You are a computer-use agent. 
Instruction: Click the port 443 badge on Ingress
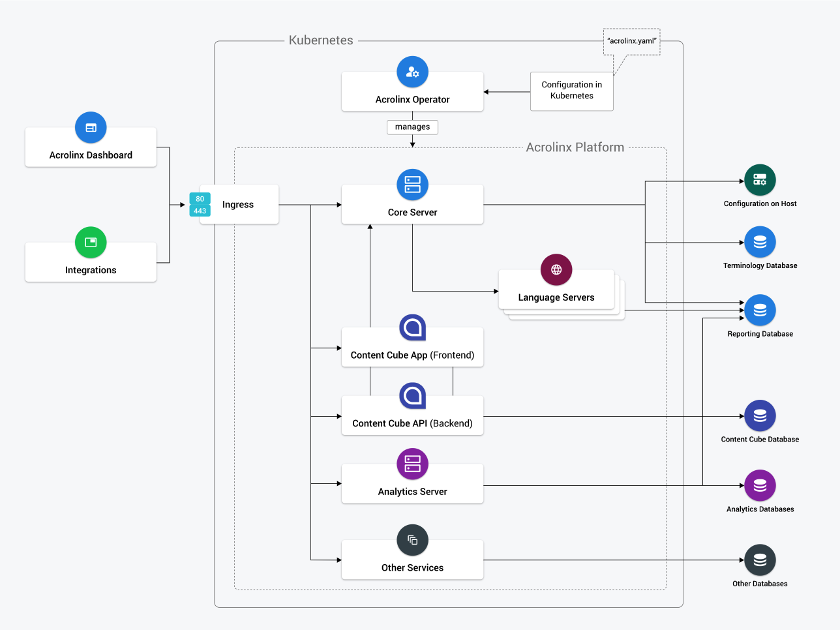[200, 211]
